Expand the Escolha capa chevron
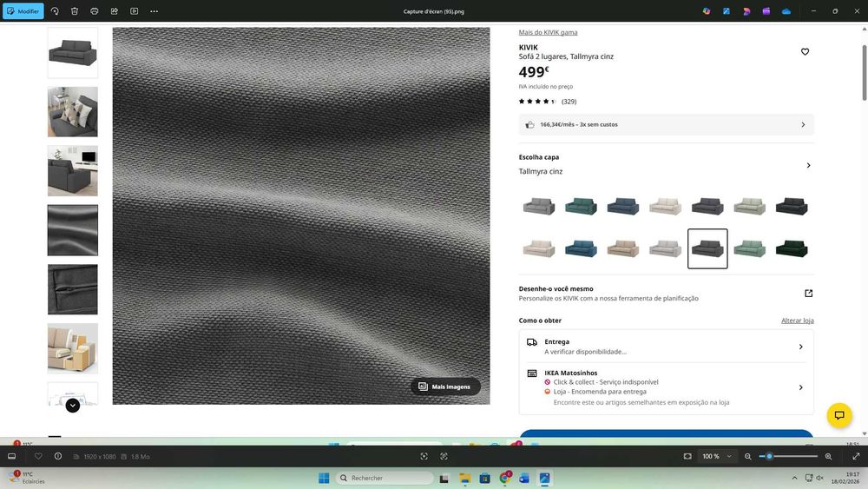Image resolution: width=868 pixels, height=489 pixels. [809, 165]
